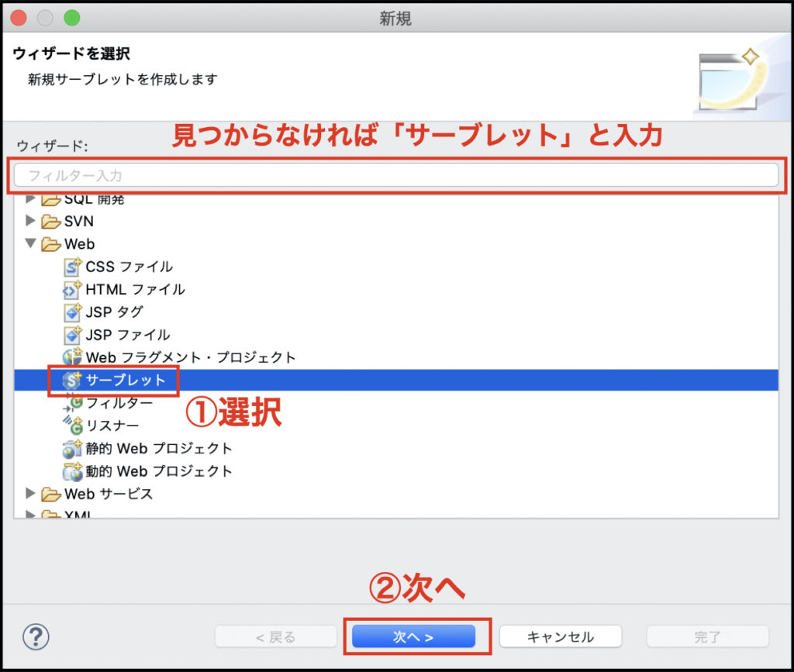
Task: Select the SQL 開発 folder item
Action: click(x=94, y=199)
